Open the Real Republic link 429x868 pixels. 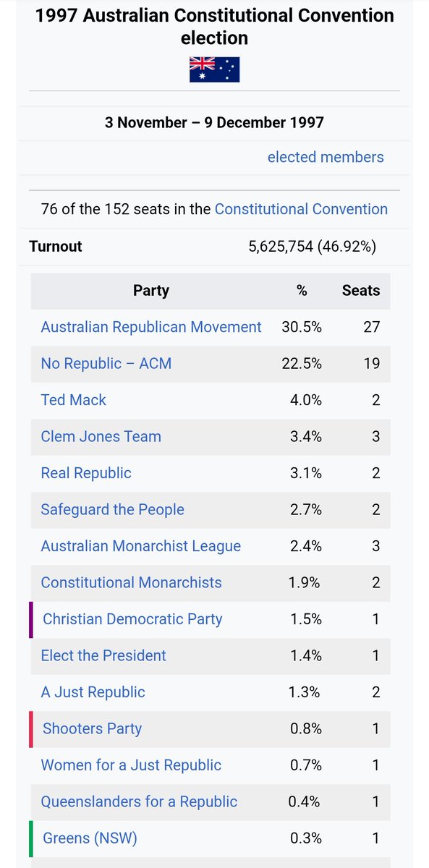(86, 473)
